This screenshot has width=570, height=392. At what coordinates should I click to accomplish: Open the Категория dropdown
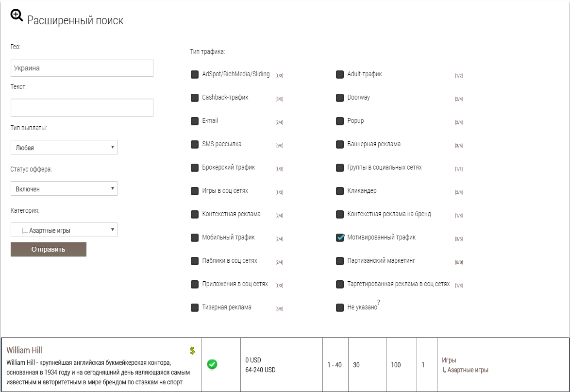pyautogui.click(x=64, y=230)
